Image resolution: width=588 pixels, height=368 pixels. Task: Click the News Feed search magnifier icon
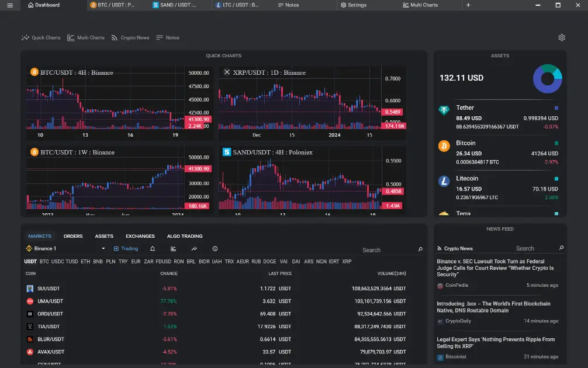click(562, 248)
